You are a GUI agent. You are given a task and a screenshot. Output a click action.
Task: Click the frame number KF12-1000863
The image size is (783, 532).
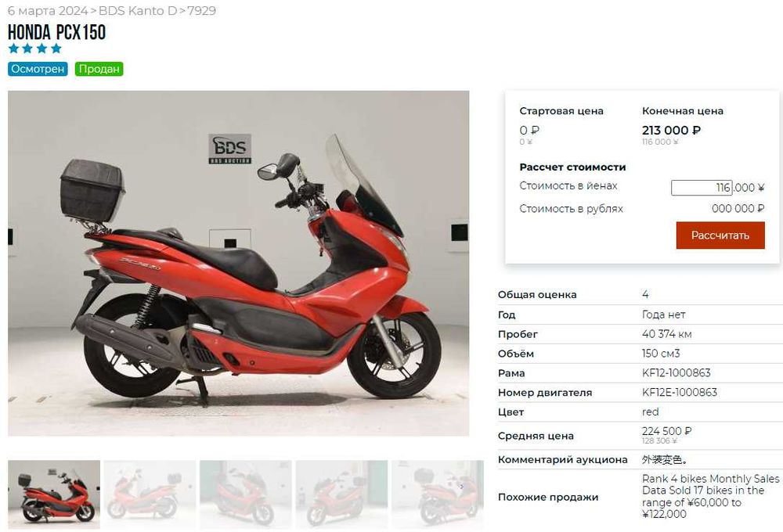(677, 373)
